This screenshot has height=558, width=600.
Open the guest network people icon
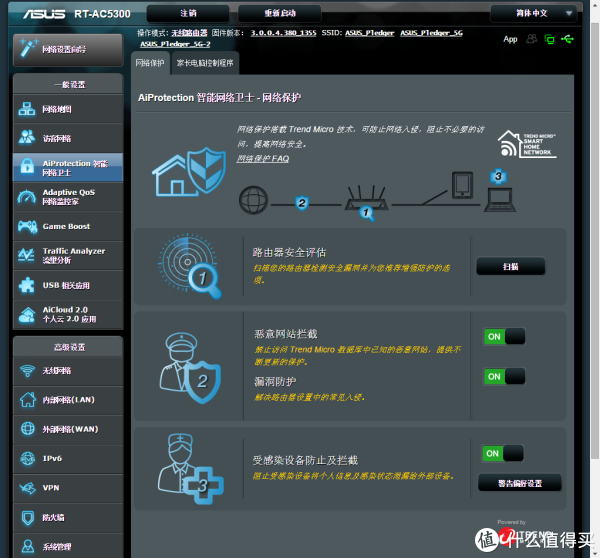pyautogui.click(x=27, y=138)
